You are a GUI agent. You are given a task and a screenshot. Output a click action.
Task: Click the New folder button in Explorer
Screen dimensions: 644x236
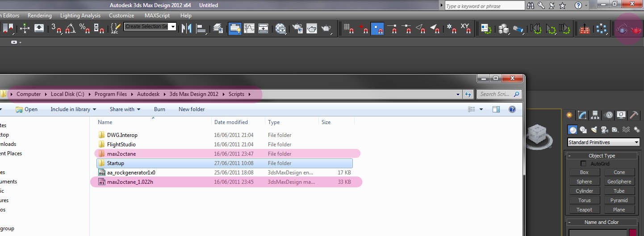[x=192, y=109]
